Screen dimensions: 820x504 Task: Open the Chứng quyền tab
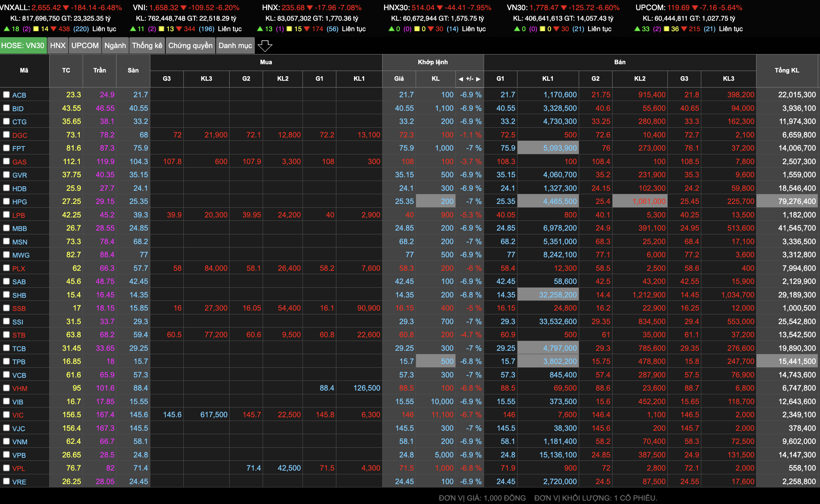[x=190, y=45]
